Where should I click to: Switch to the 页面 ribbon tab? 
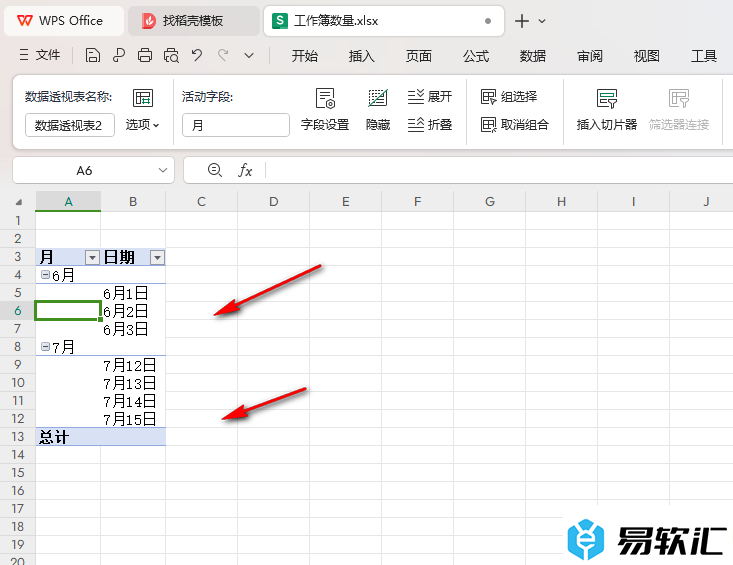coord(418,56)
